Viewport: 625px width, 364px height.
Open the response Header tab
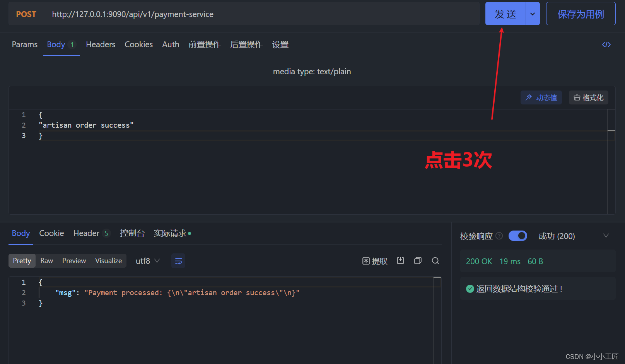91,233
